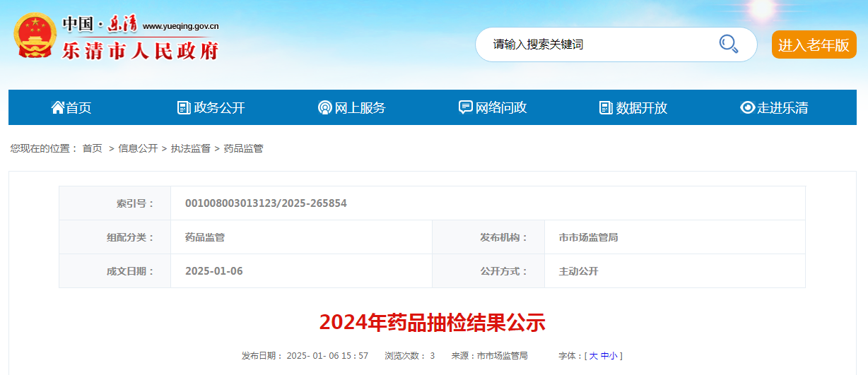Click the 成文日期 label cell

point(115,271)
